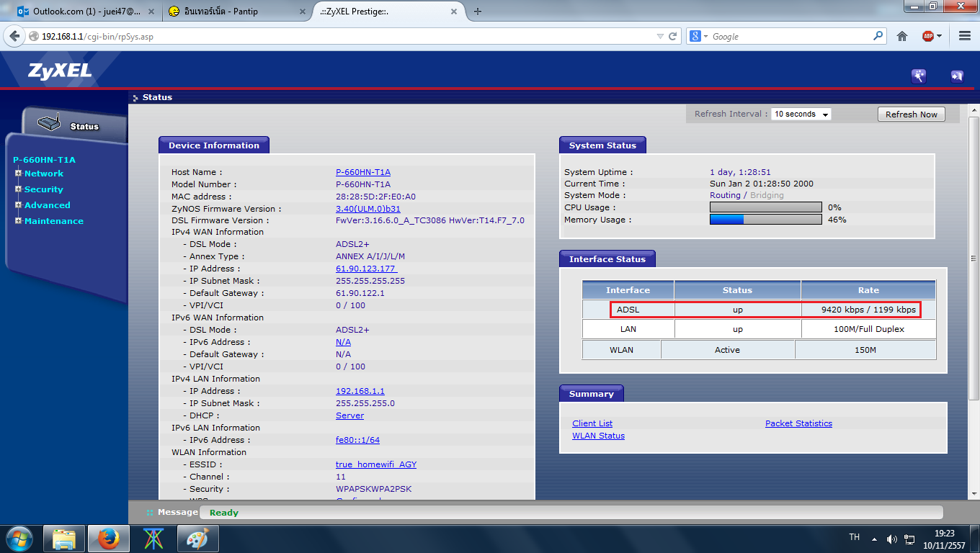Open the DHCP Server link
Screen dimensions: 980x553
[x=349, y=415]
